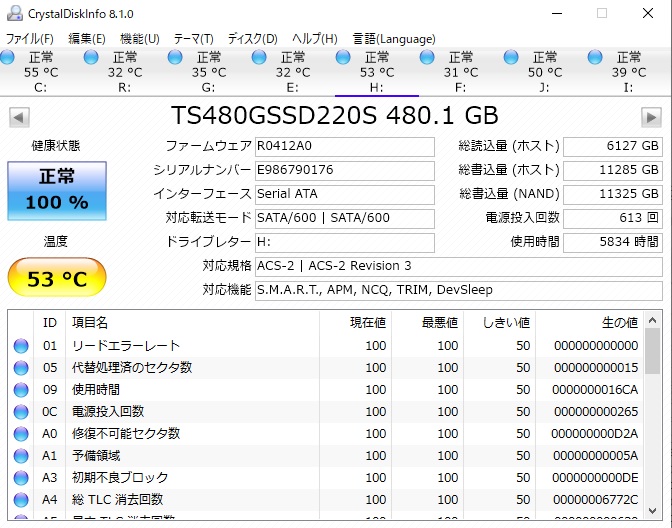Select the F: drive tab at 31 °C

tap(461, 72)
